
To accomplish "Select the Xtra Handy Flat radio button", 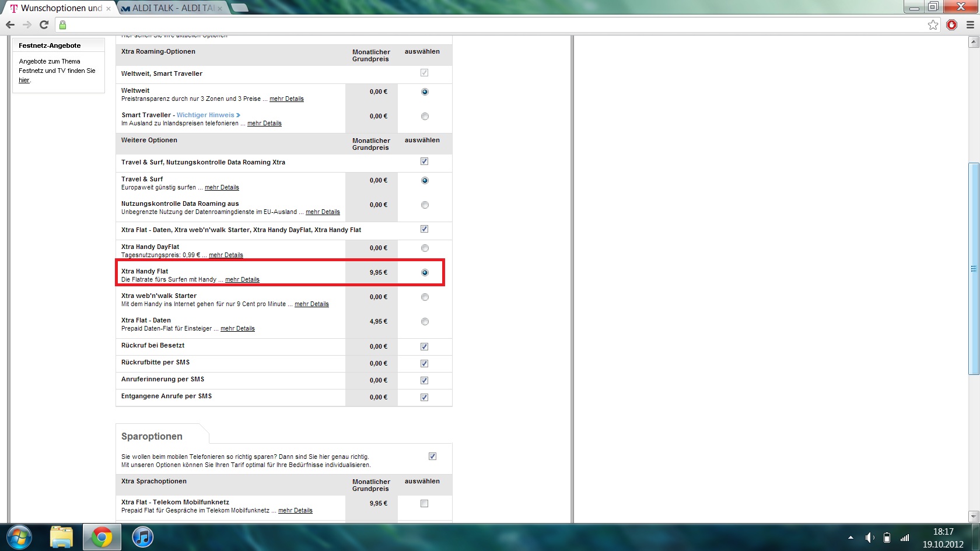I will pyautogui.click(x=425, y=272).
